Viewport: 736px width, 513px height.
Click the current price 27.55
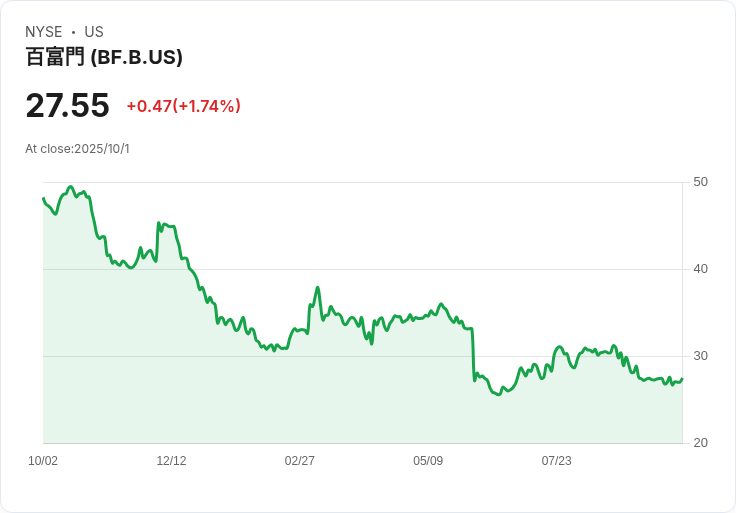tap(67, 106)
